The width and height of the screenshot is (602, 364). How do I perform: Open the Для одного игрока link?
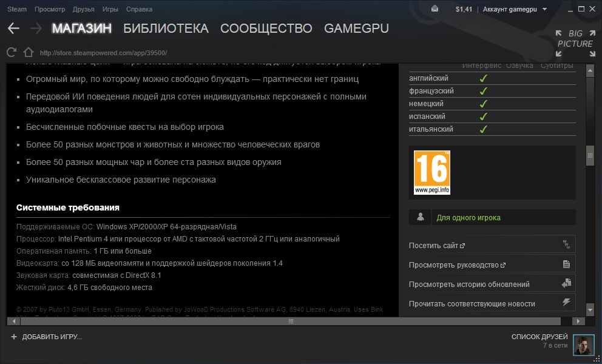[x=468, y=218]
